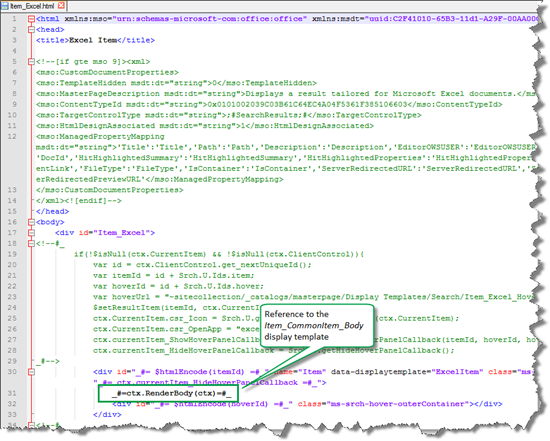The image size is (550, 441).
Task: Click the _#=ctx.RenderBody(ctx)=#_ code
Action: (171, 394)
